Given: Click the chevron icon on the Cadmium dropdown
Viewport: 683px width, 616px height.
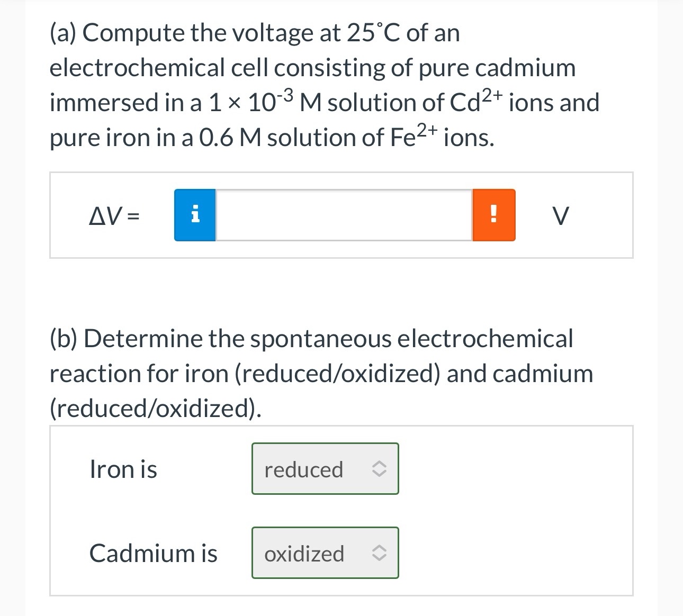Looking at the screenshot, I should click(380, 553).
